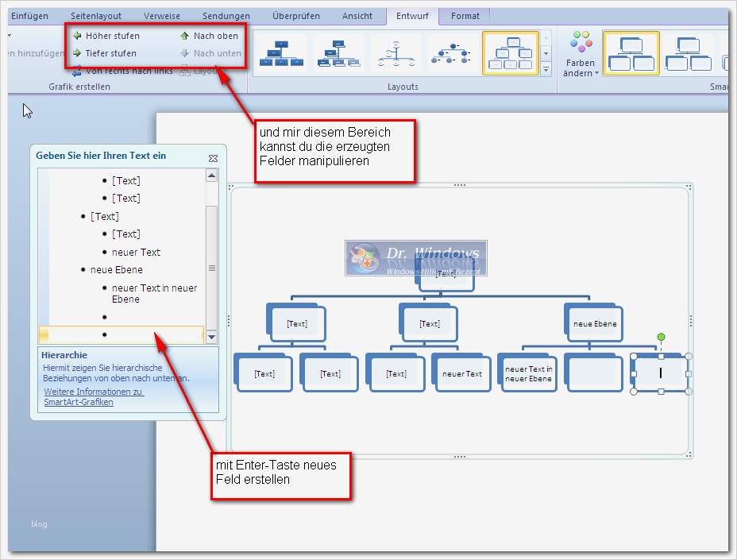Click the text pane scroll down arrow

tap(211, 337)
